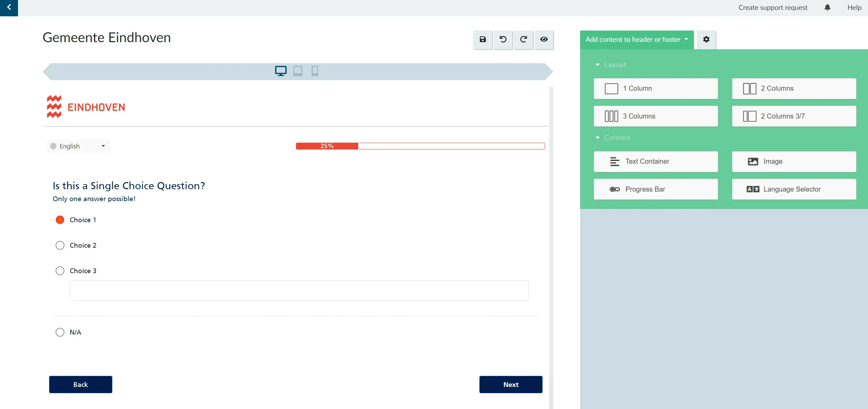Collapse the Content section
Viewport: 868px width, 409px height.
(x=613, y=138)
